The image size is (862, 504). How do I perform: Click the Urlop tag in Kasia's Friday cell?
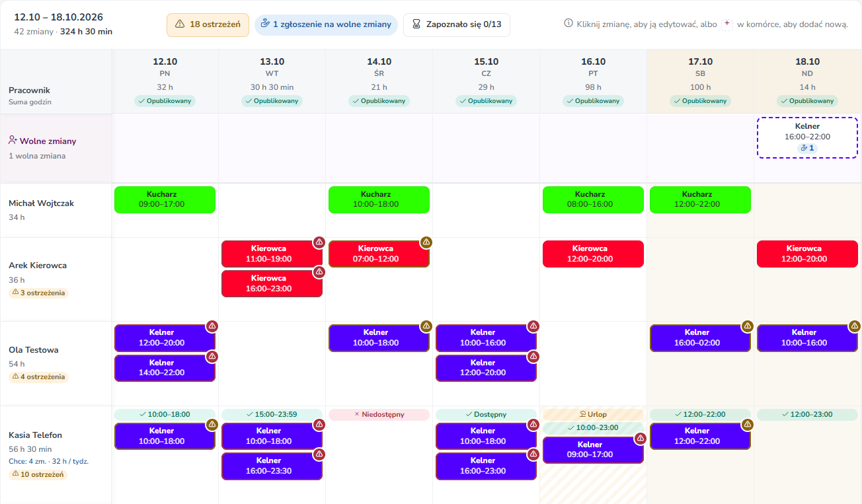[594, 414]
